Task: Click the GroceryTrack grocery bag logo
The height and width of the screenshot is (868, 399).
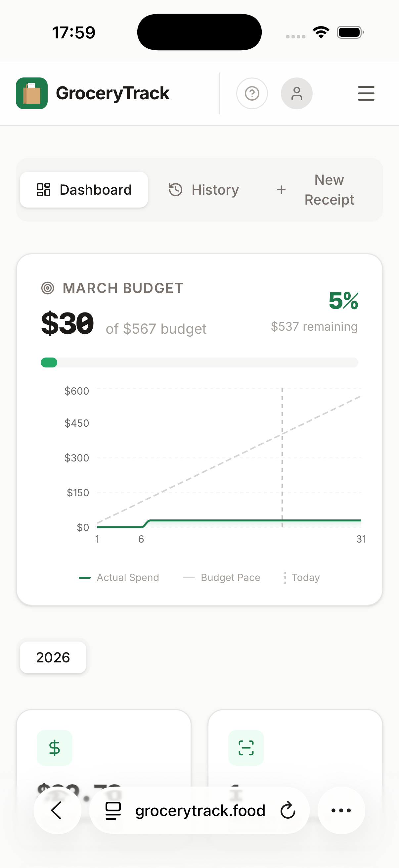Action: pos(32,93)
